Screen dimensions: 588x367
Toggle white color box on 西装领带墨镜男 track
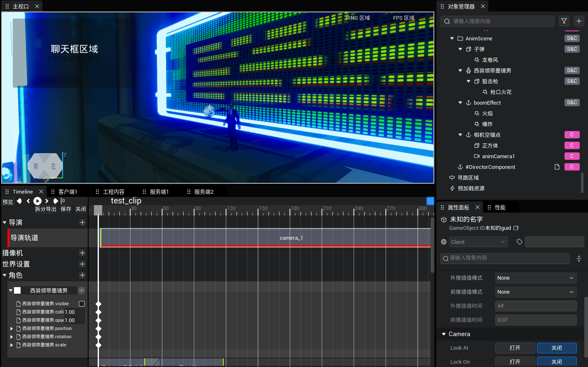tap(17, 290)
